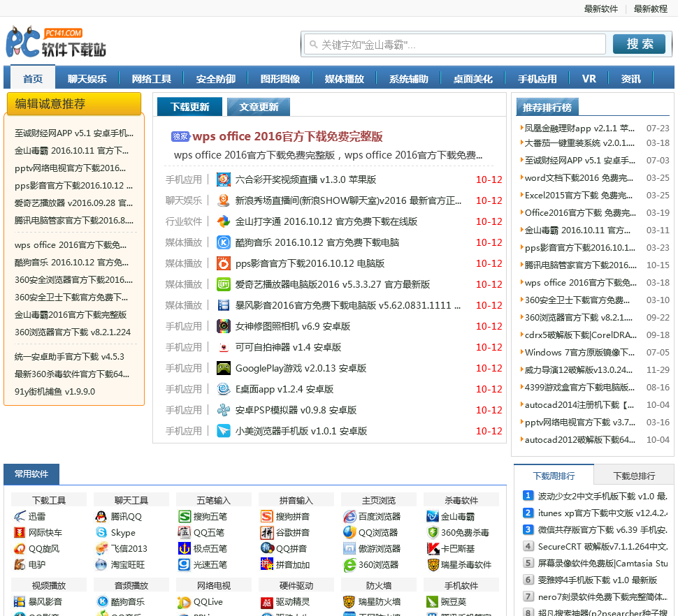Image resolution: width=678 pixels, height=616 pixels.
Task: Open the 最新教程 top link
Action: [x=650, y=8]
